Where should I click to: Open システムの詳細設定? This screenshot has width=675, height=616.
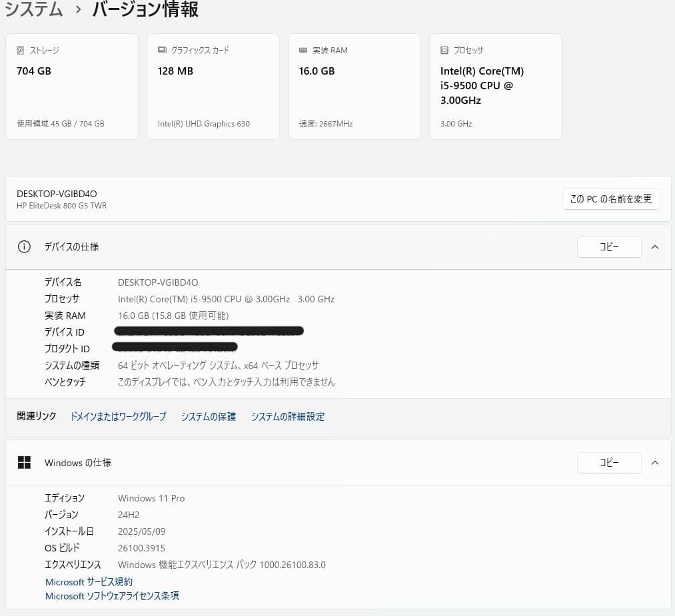[x=288, y=416]
